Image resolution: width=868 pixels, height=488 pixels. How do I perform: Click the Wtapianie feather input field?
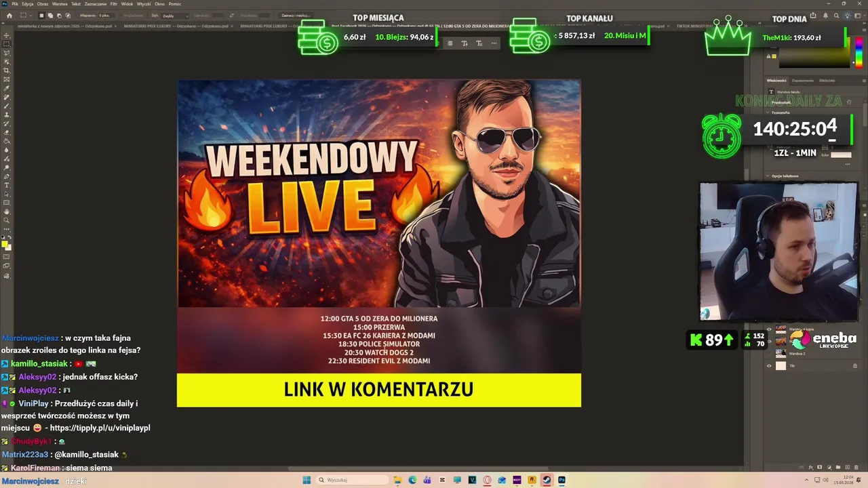coord(106,16)
